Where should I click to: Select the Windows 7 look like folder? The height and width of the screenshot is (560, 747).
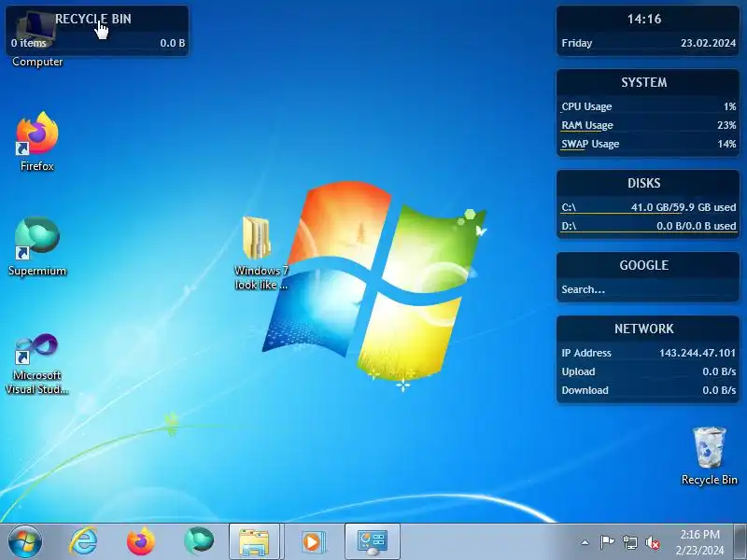pos(261,253)
